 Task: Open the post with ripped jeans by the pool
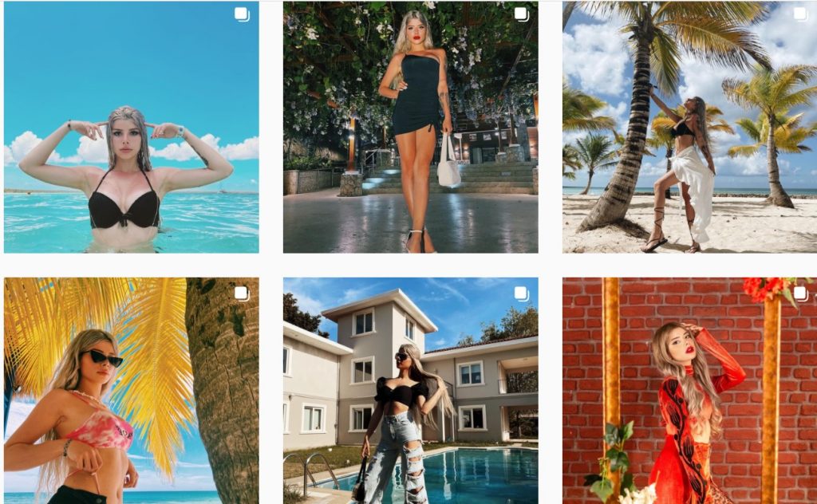coord(411,391)
